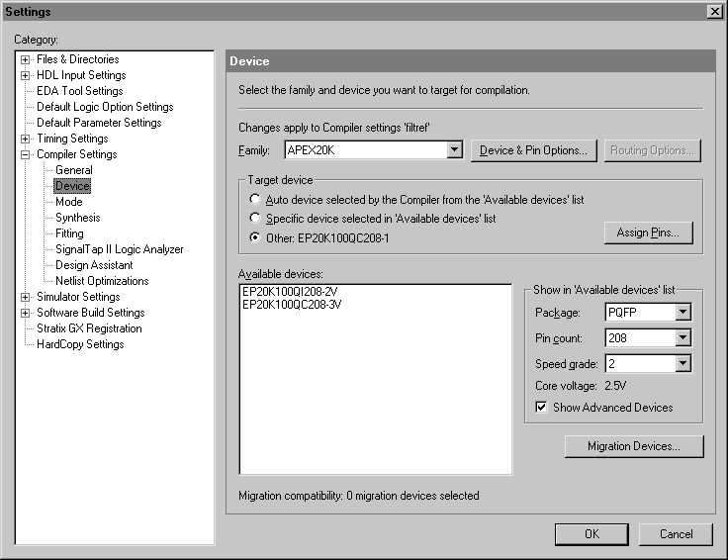Select EP20K100QC208-3V in available devices
The image size is (728, 560).
pos(292,305)
